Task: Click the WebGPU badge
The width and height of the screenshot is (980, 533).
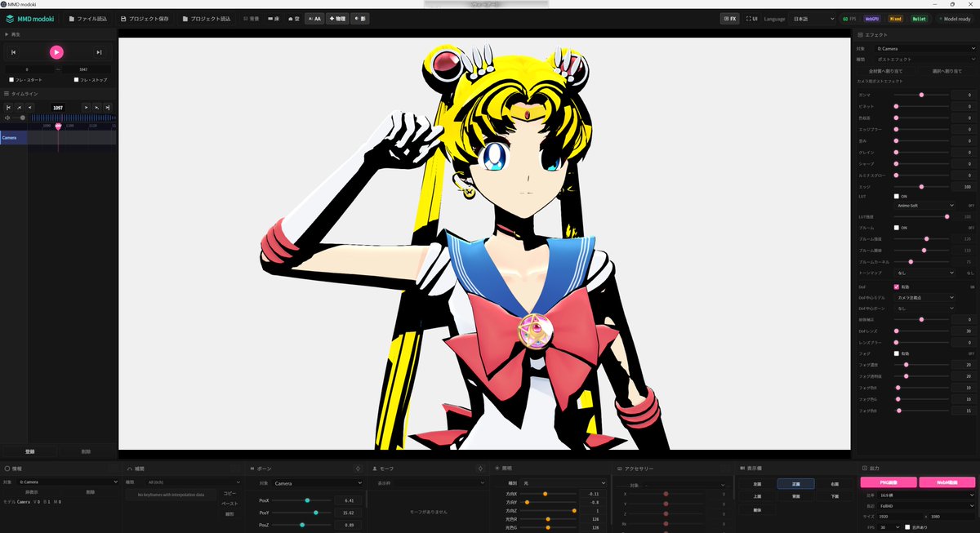Action: click(x=872, y=18)
